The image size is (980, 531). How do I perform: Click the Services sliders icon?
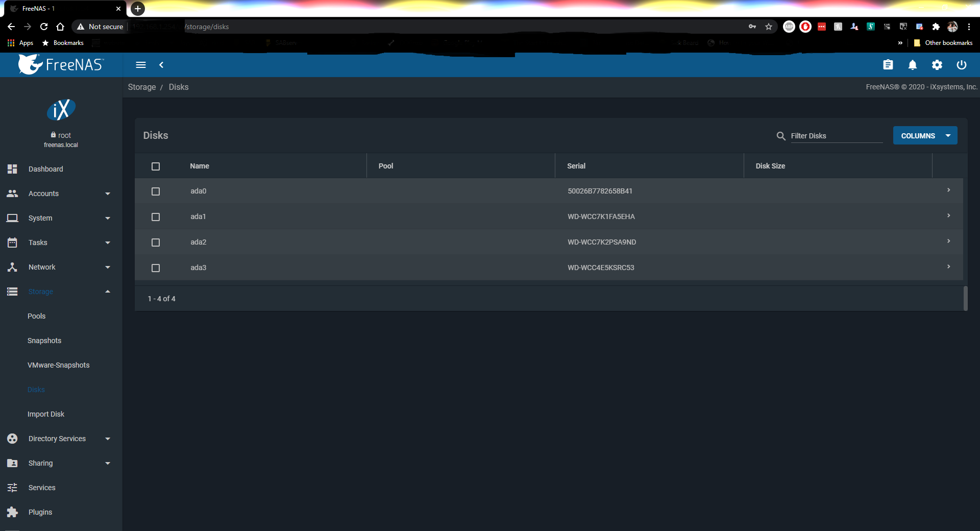[x=12, y=488]
